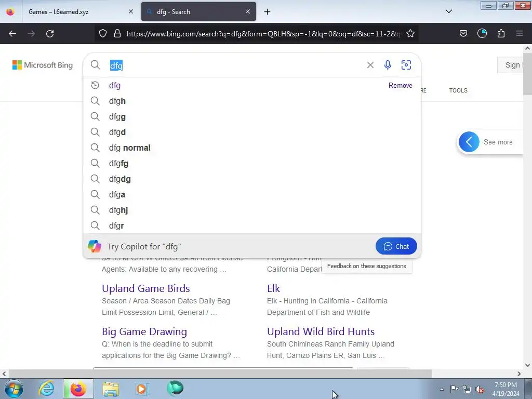The width and height of the screenshot is (532, 399).
Task: Open the Upland Wild Bird Hunts link
Action: point(321,331)
